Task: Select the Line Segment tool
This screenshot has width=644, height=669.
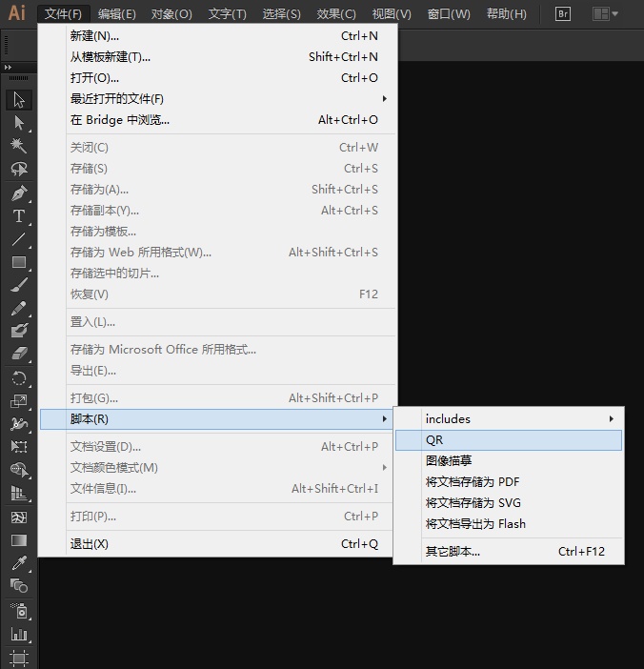Action: (19, 239)
